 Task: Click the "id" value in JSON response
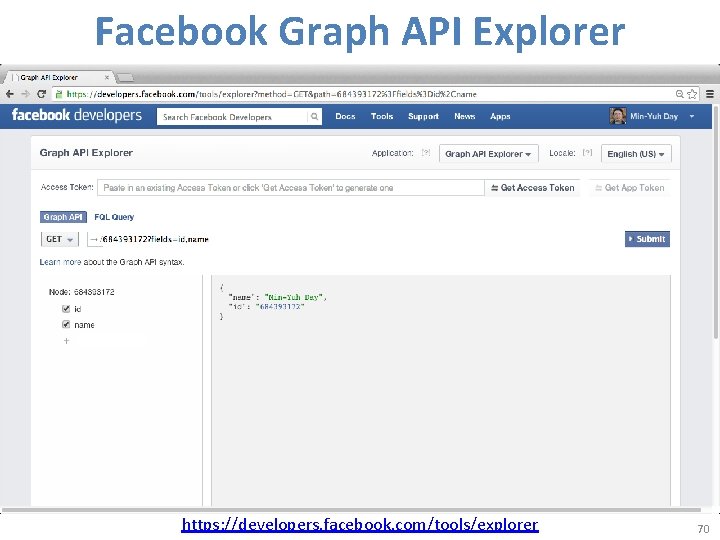pos(280,307)
